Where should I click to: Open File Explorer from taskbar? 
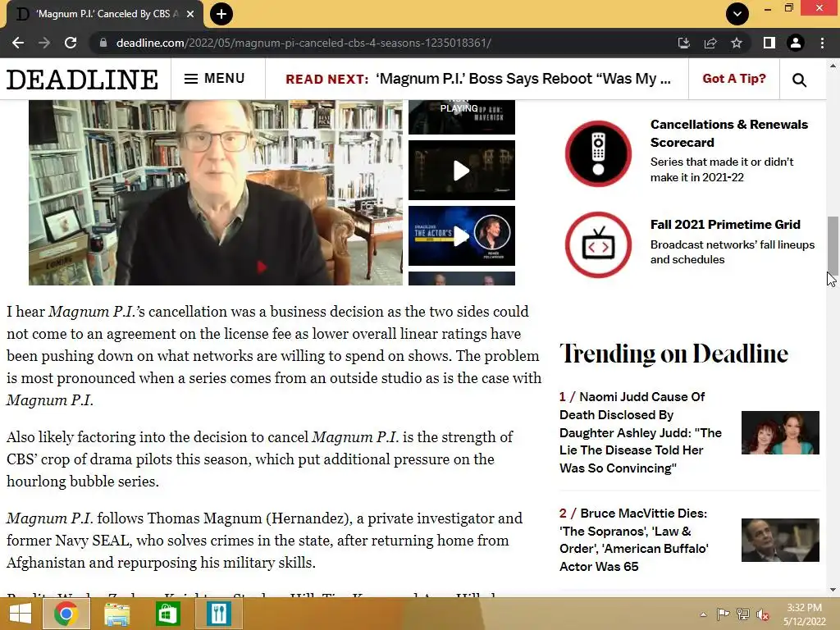point(116,614)
